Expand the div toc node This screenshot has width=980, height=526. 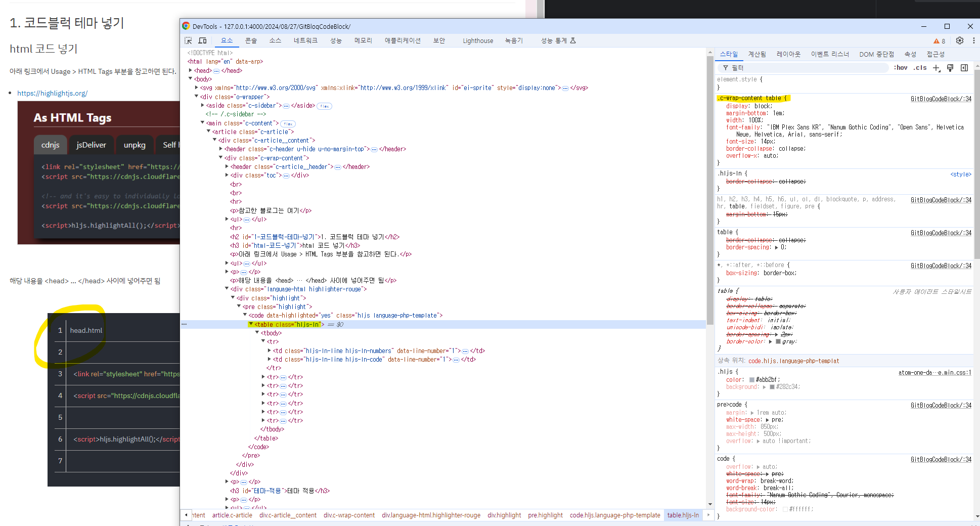pos(227,175)
